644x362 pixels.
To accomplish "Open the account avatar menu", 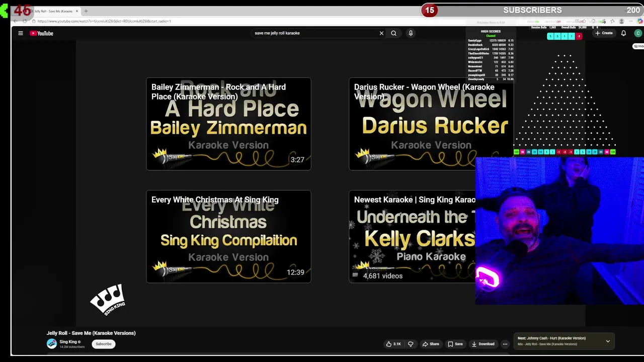I will (x=638, y=33).
